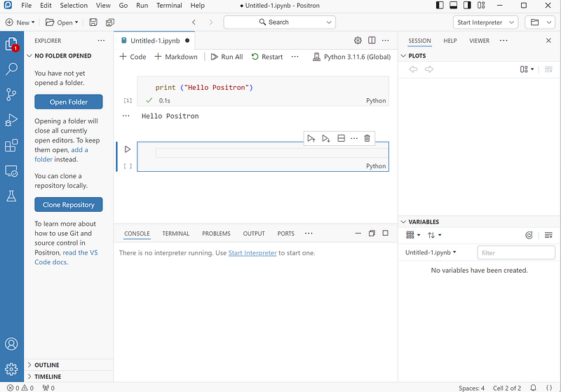
Task: Open the Customize Layout icon
Action: (481, 6)
